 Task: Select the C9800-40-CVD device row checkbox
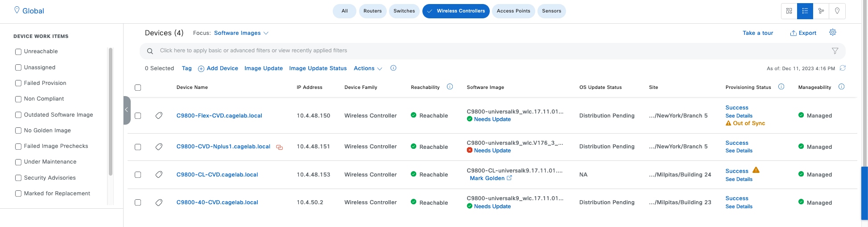pos(138,202)
